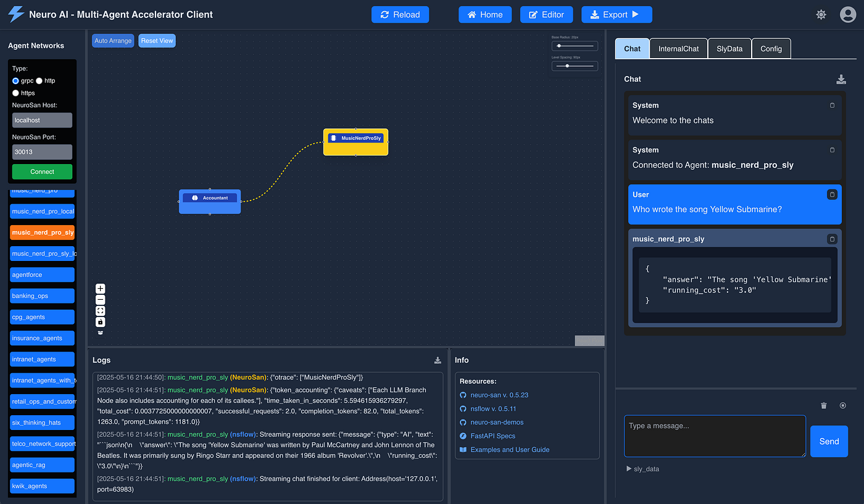
Task: Click Reset View button
Action: (157, 41)
